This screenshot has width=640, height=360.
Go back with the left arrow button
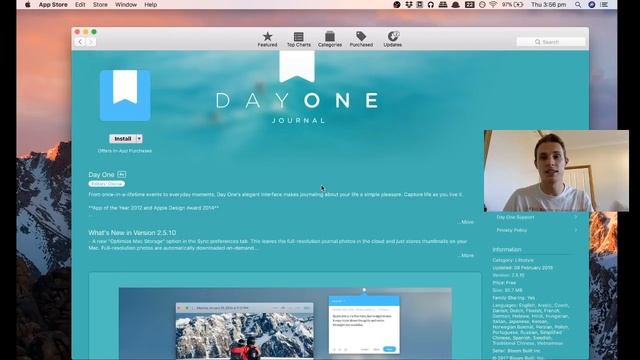(80, 42)
